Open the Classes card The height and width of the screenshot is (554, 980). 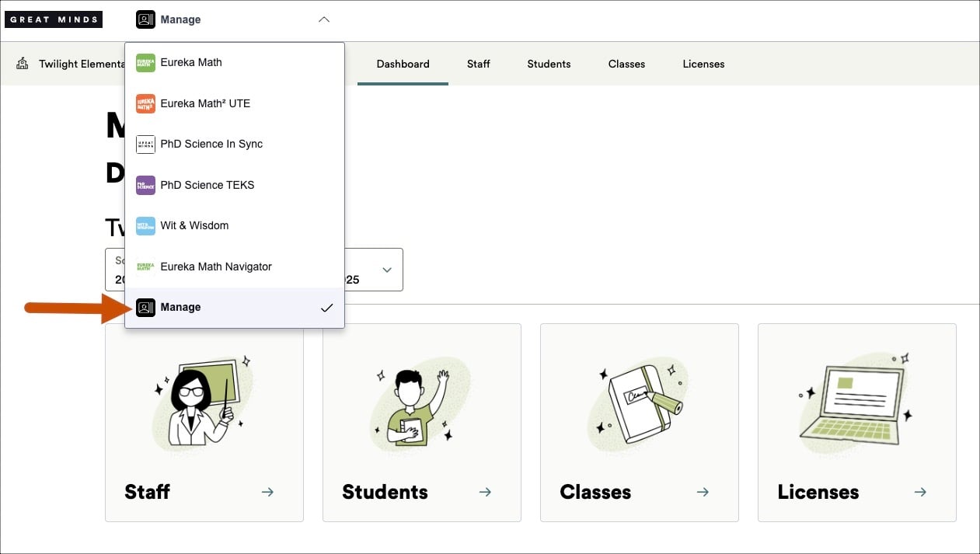click(640, 423)
